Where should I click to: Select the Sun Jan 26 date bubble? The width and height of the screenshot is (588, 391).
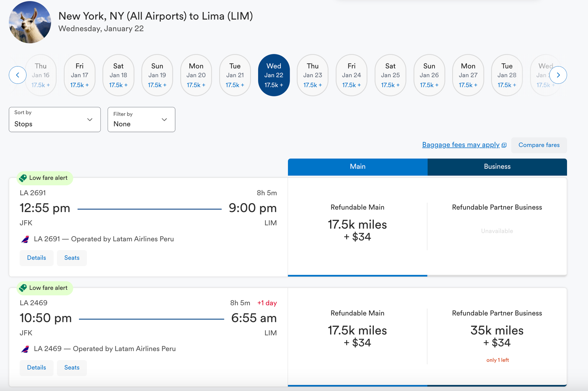point(429,75)
